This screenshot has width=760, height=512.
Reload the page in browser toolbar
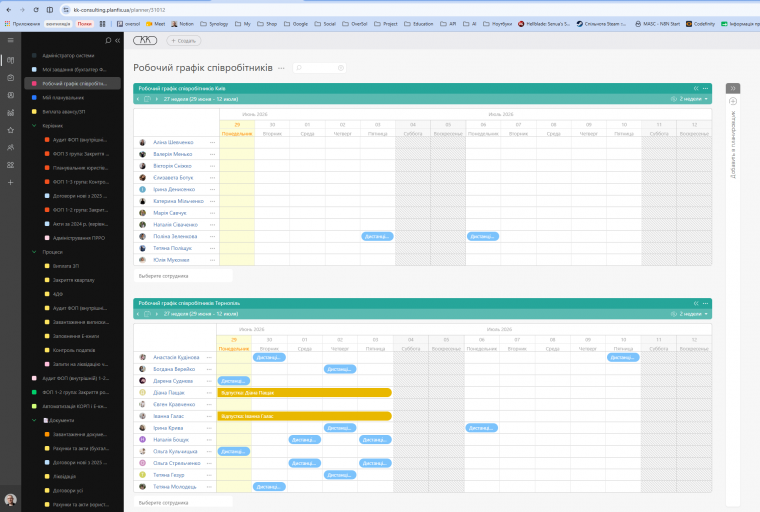coord(36,10)
